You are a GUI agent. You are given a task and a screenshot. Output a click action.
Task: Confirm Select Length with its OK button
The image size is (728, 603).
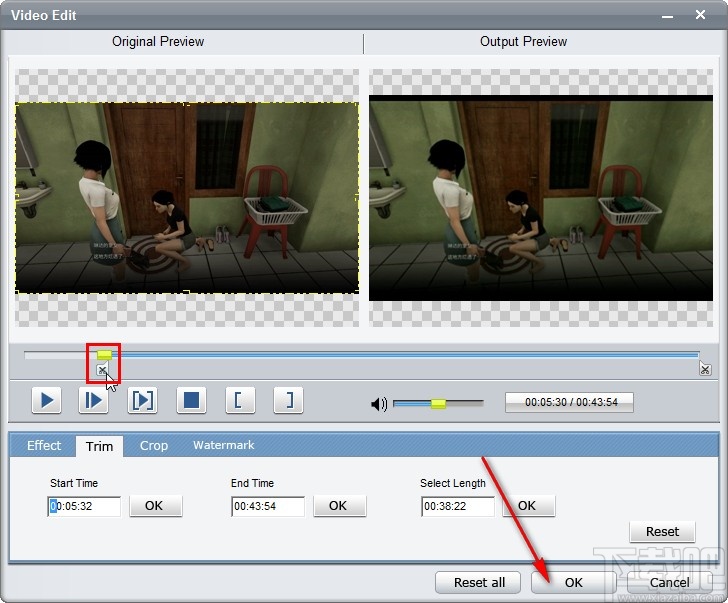[529, 506]
